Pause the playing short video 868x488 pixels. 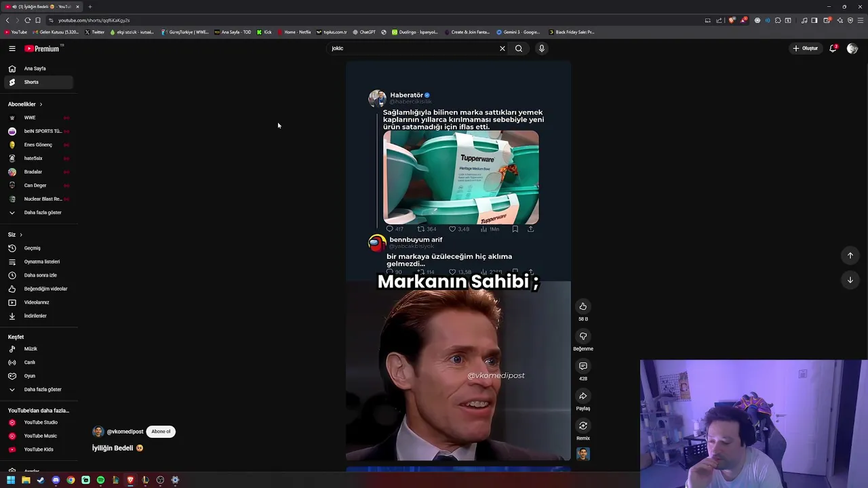click(x=458, y=261)
